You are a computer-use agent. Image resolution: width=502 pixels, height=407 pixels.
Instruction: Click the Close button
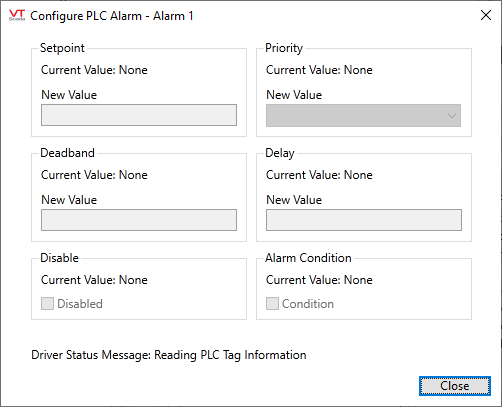click(x=455, y=386)
